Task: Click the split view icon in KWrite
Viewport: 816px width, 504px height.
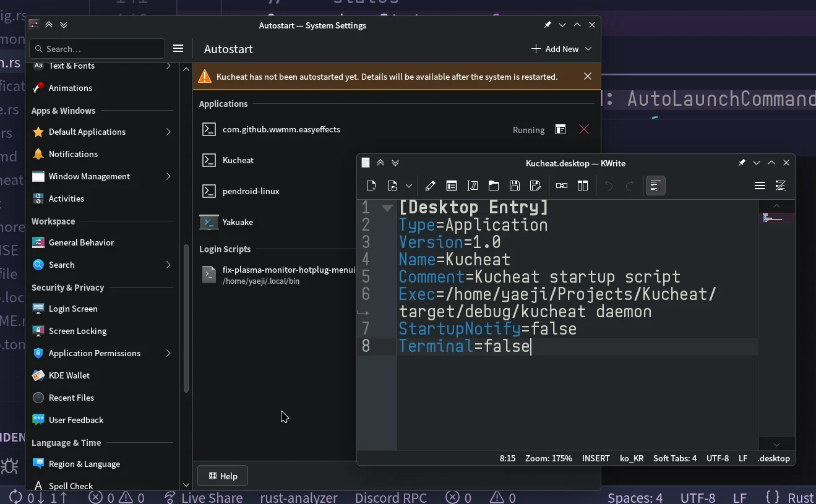Action: click(x=582, y=186)
